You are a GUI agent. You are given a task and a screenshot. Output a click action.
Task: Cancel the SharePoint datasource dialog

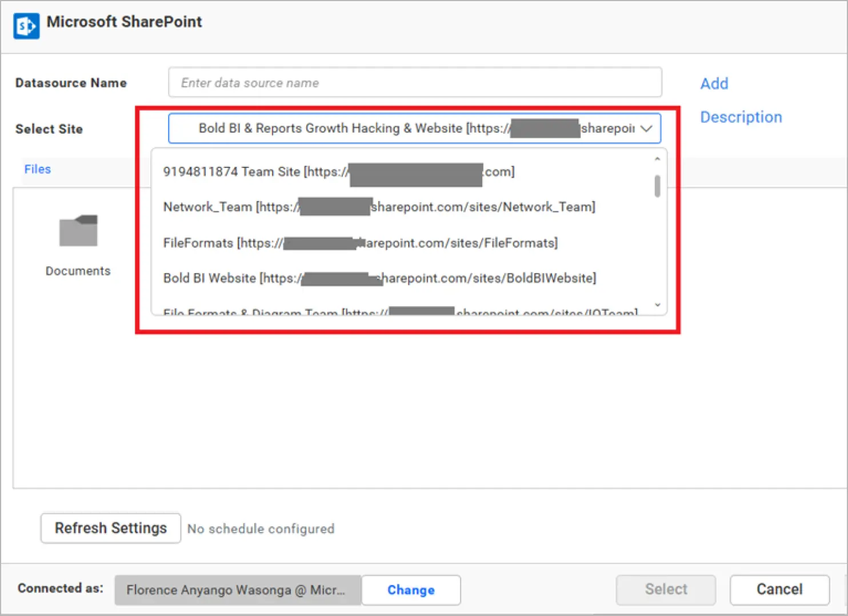tap(779, 589)
